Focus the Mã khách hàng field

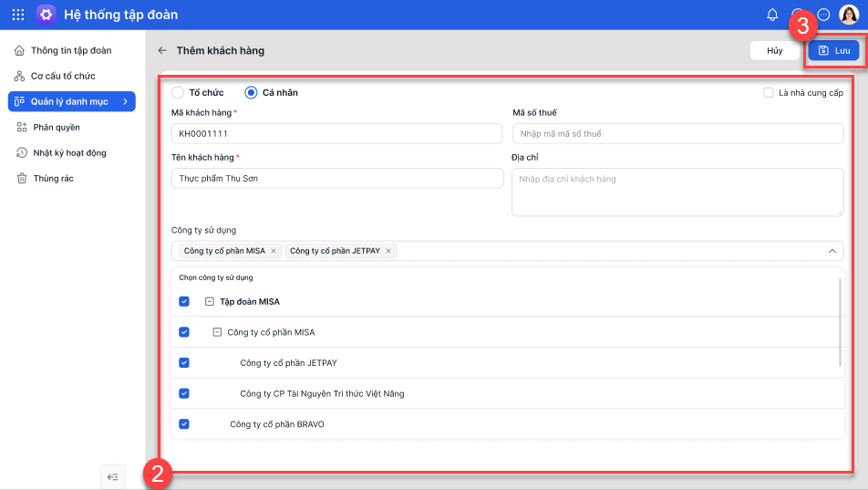click(x=336, y=133)
